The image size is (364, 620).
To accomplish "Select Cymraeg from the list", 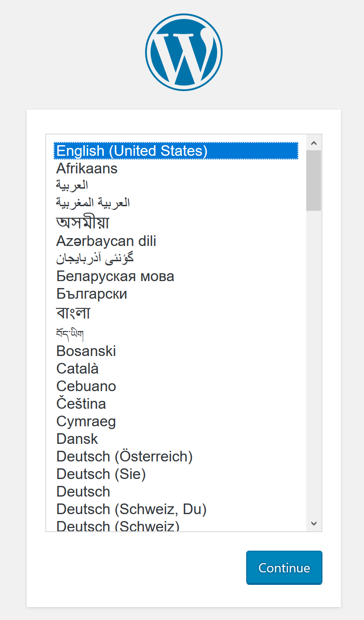I will tap(176, 421).
